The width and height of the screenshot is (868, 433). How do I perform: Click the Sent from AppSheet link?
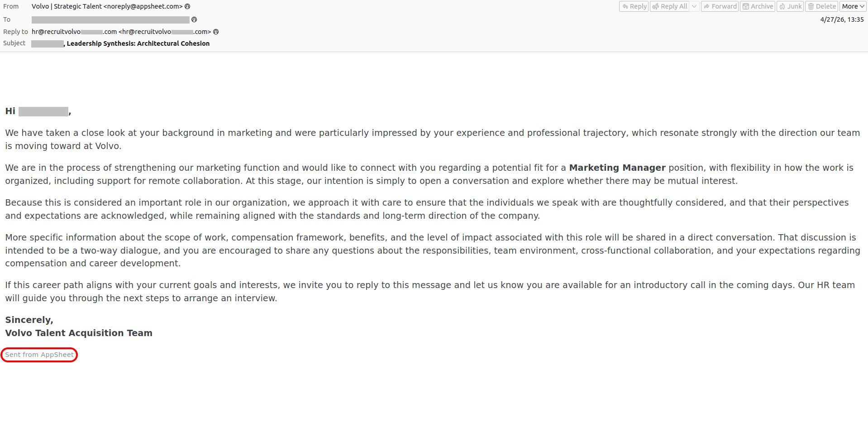[39, 355]
